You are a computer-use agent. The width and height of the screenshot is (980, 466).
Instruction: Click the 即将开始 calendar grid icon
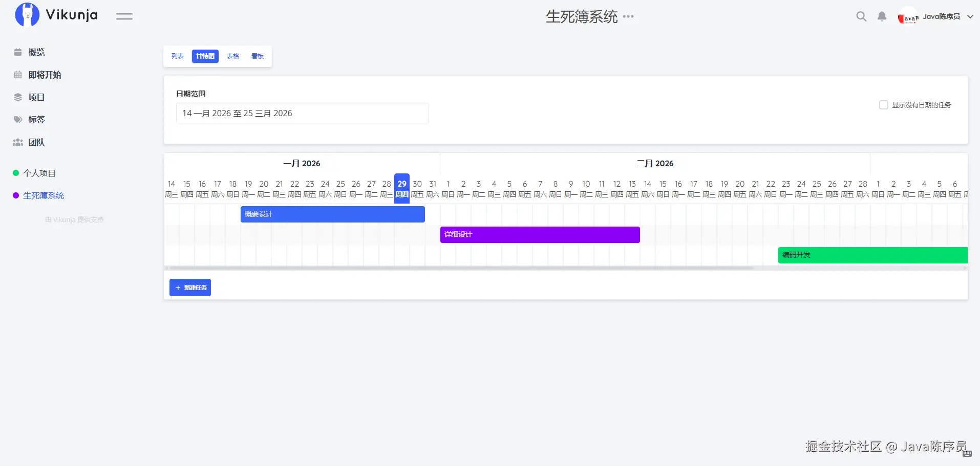18,75
